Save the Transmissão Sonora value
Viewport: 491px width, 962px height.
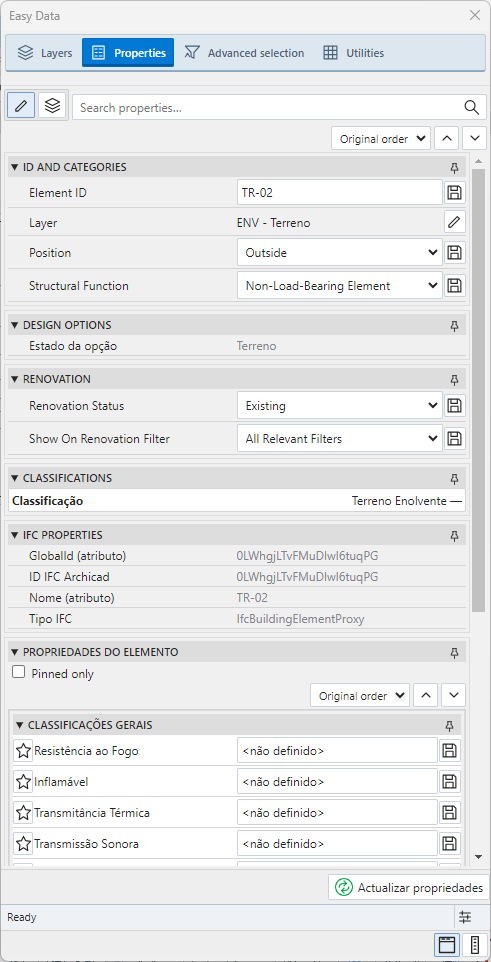pyautogui.click(x=449, y=844)
